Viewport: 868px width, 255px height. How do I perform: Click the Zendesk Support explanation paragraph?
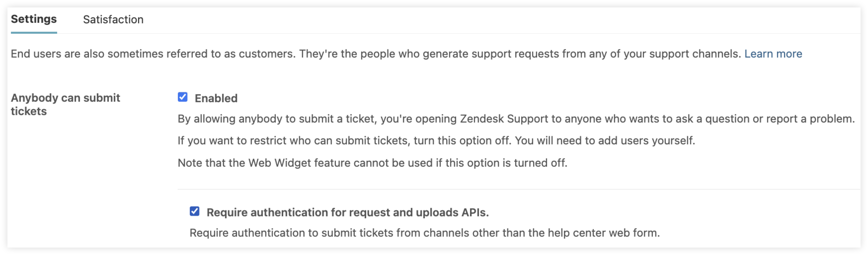pyautogui.click(x=515, y=118)
